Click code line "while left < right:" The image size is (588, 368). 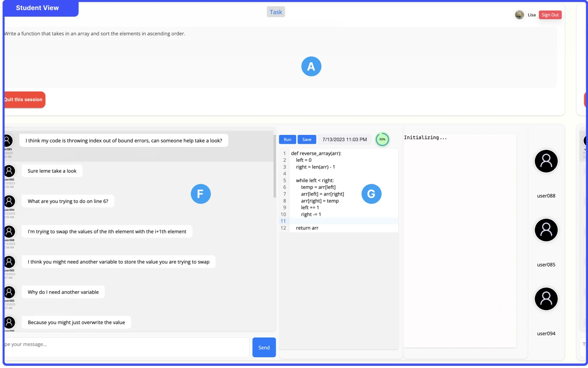315,181
